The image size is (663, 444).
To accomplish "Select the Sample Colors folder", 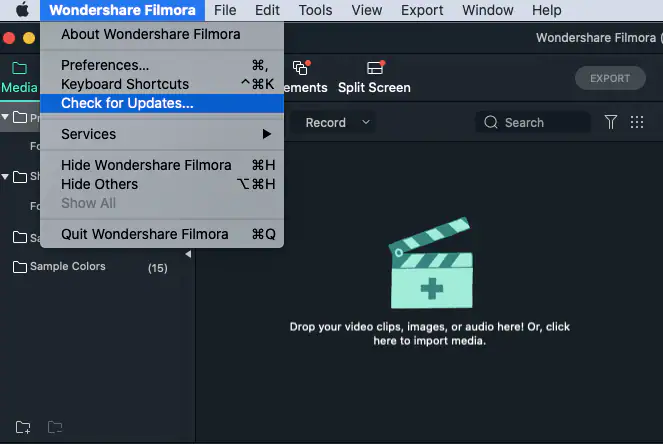I will pyautogui.click(x=67, y=267).
